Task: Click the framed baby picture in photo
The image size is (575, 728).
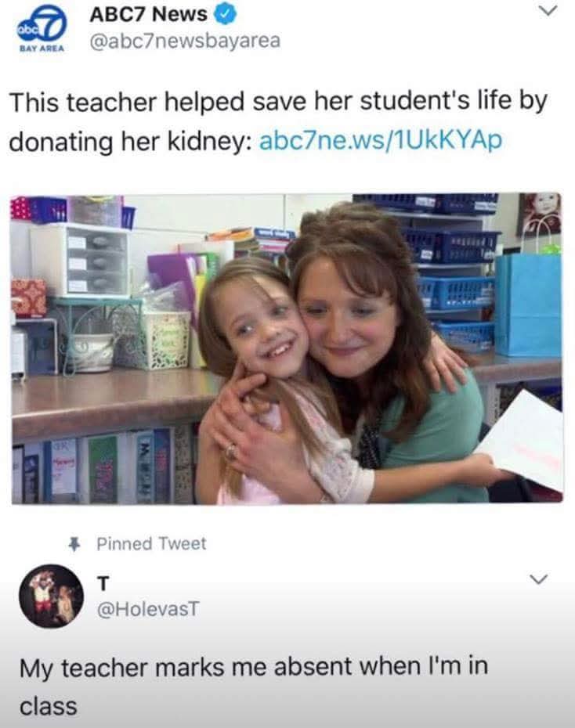Action: click(x=539, y=214)
